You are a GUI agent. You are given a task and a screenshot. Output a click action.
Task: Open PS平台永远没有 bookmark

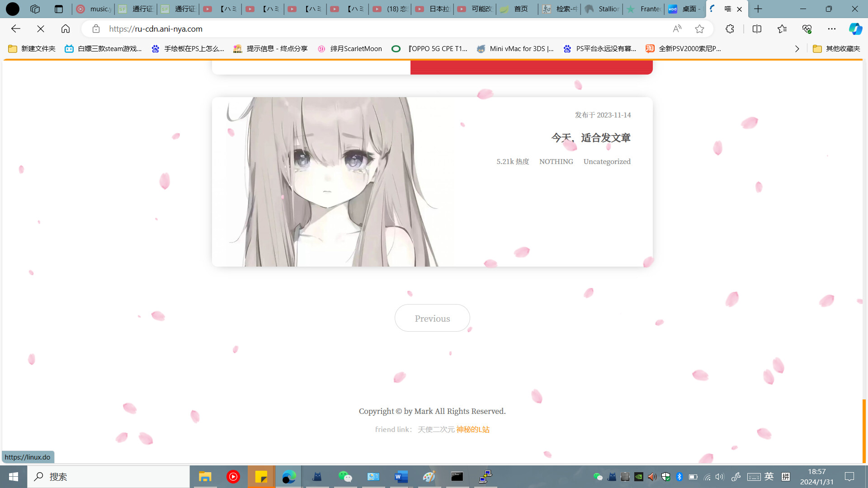point(599,49)
